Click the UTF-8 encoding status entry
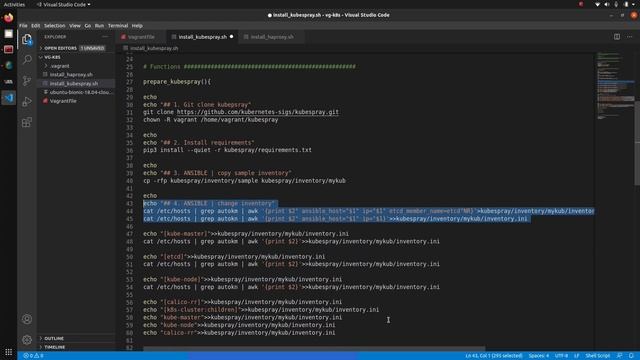This screenshot has height=360, width=640. click(561, 356)
